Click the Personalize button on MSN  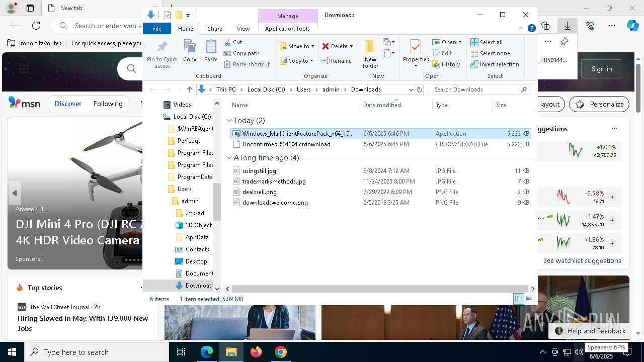tap(599, 104)
